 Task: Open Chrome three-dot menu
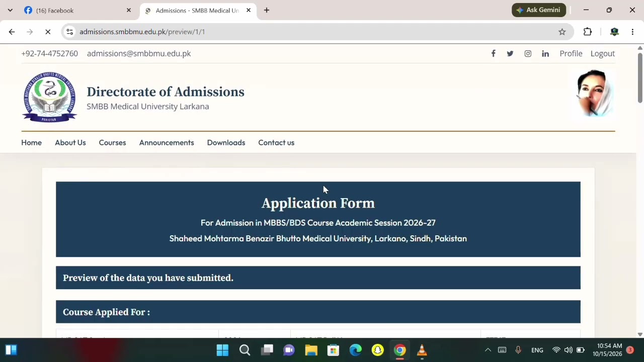[x=632, y=32]
